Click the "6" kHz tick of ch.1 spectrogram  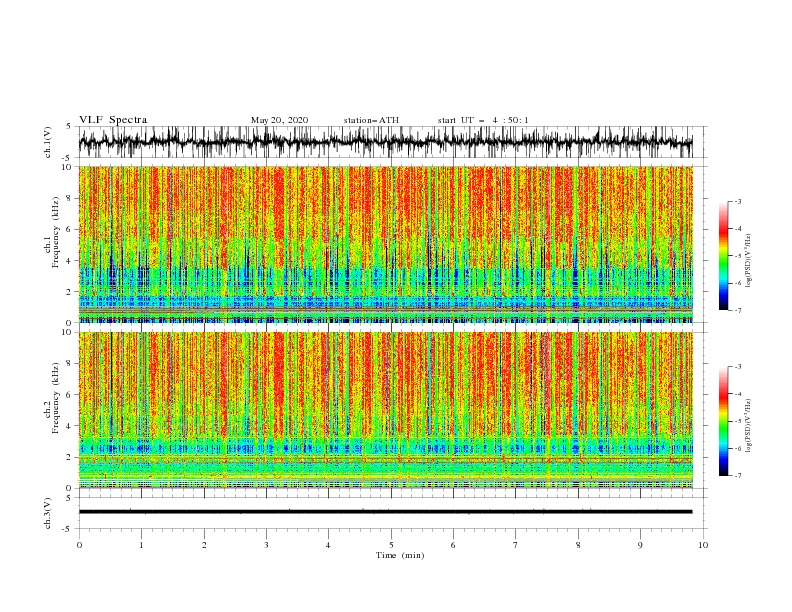(x=70, y=229)
